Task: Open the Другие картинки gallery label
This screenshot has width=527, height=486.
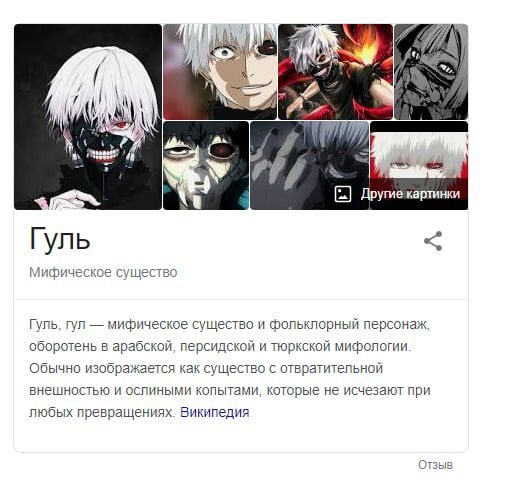Action: tap(410, 194)
